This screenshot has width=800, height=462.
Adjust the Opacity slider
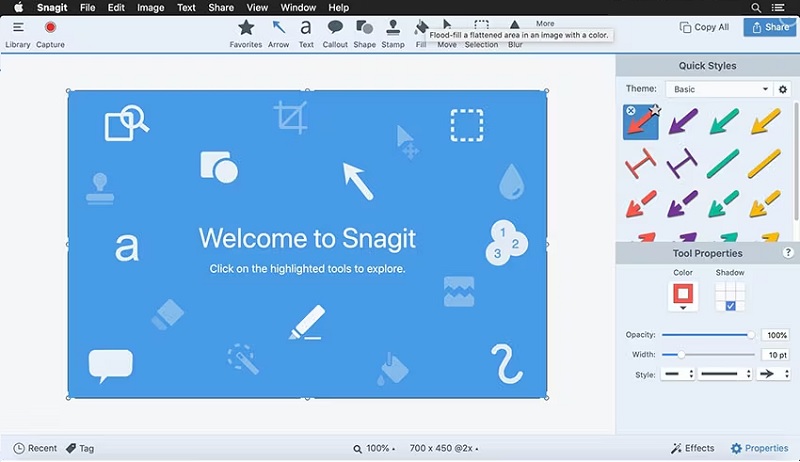tap(708, 335)
